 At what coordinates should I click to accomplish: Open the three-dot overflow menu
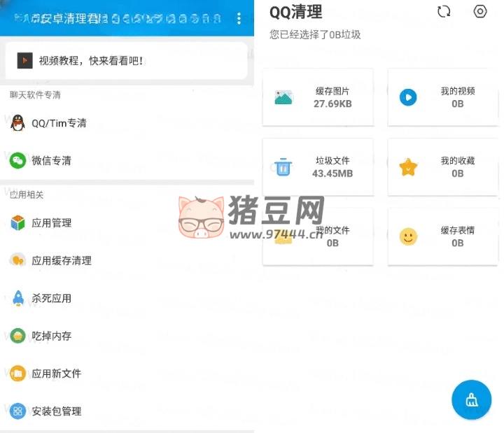239,19
